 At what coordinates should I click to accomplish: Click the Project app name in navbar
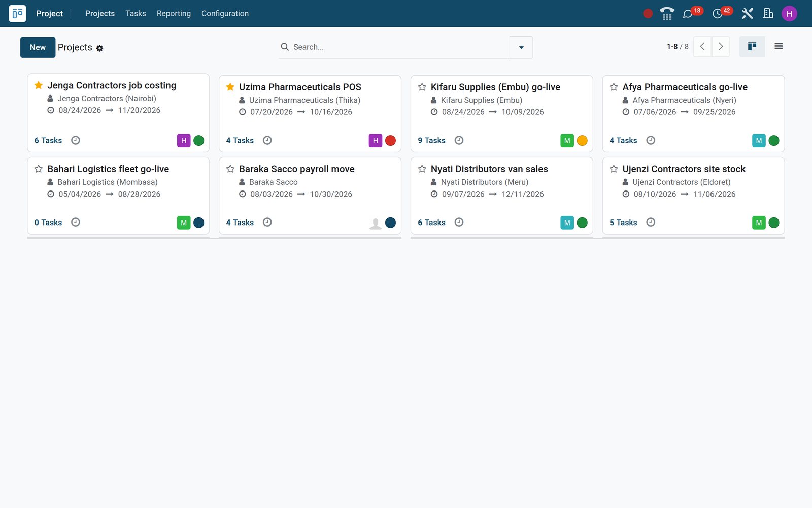pos(49,14)
